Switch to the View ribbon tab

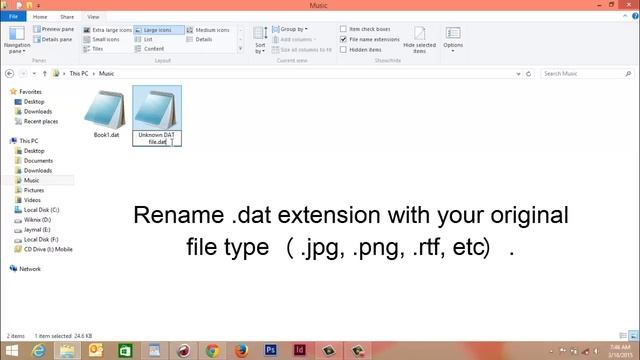tap(93, 17)
